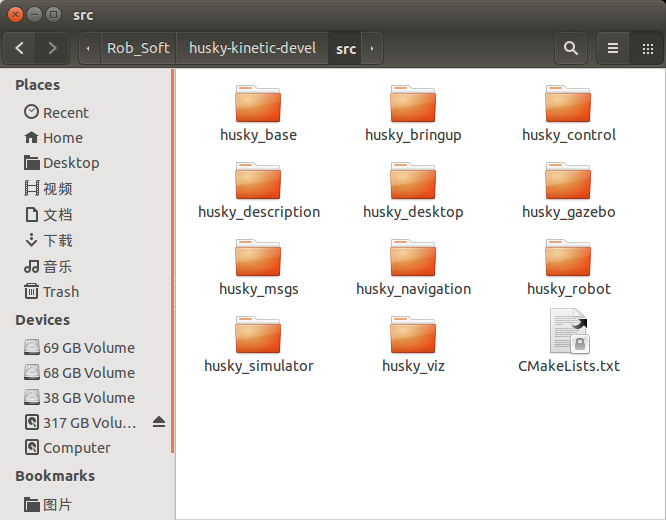Eject the 317 GB Volume

(x=159, y=423)
